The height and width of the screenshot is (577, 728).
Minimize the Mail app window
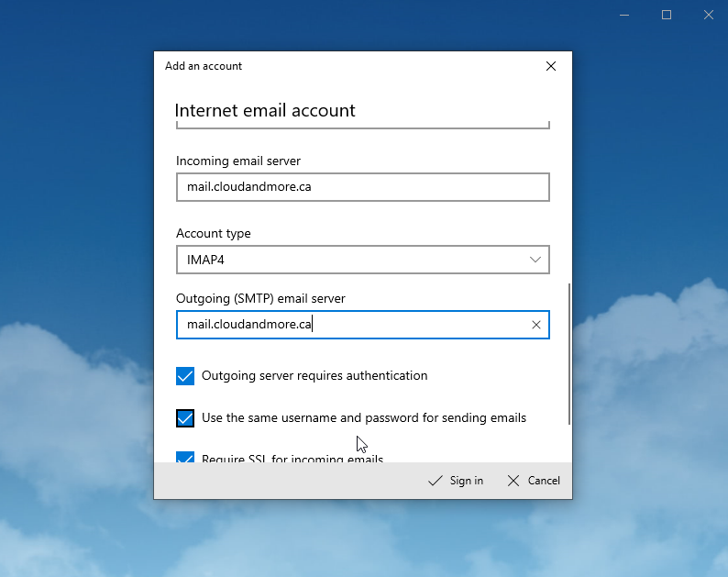pos(624,15)
